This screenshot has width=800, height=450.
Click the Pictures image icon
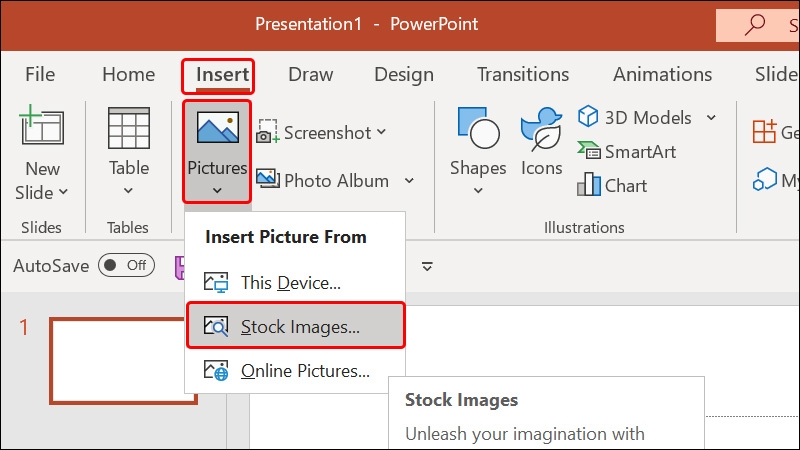(x=218, y=128)
